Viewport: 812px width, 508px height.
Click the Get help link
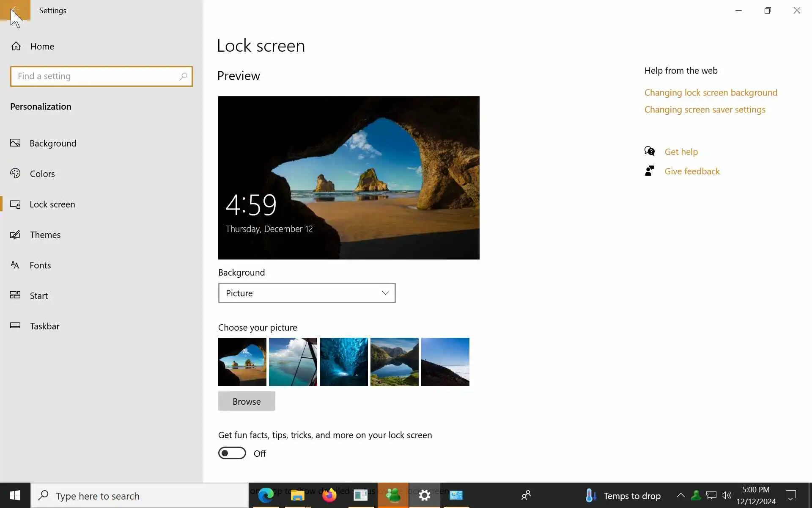[x=681, y=152]
